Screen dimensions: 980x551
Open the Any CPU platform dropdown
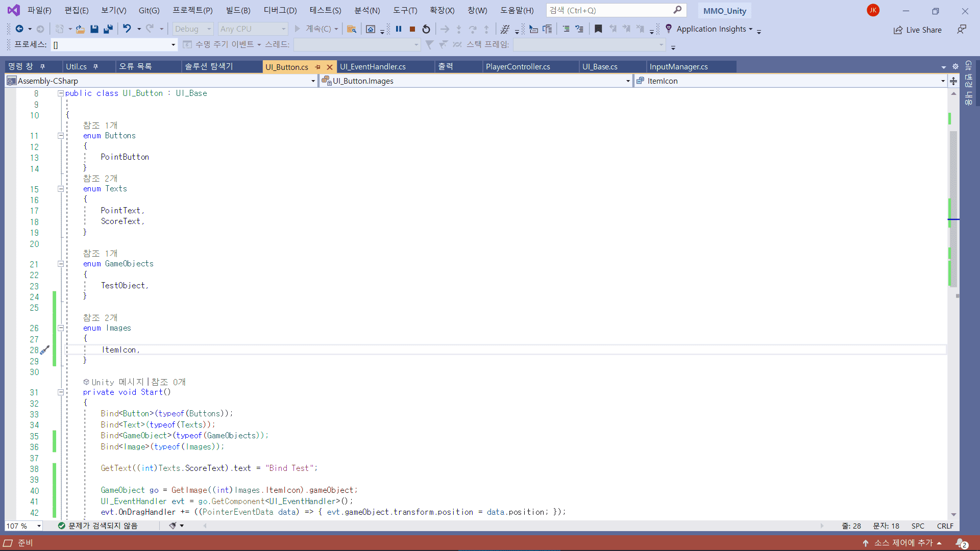click(x=253, y=29)
